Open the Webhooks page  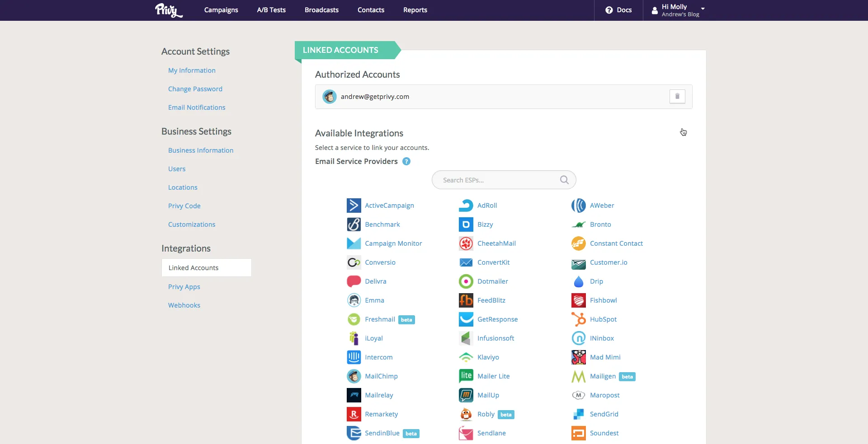(184, 305)
